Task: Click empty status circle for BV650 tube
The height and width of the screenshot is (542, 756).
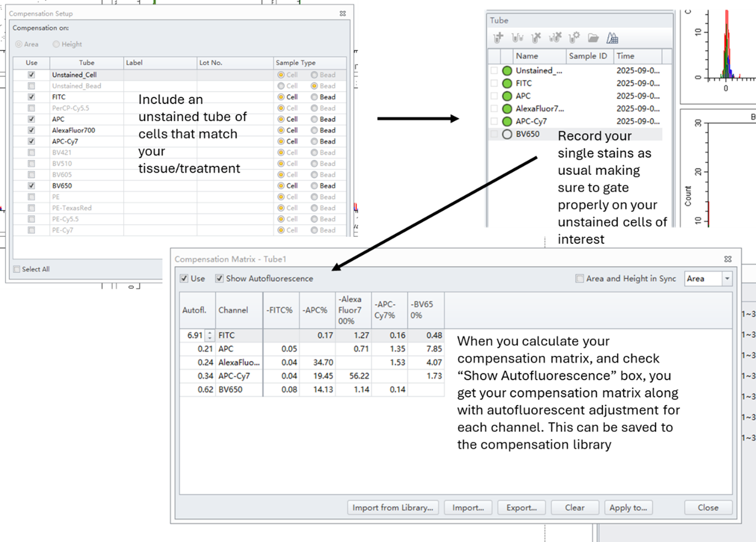Action: tap(507, 134)
